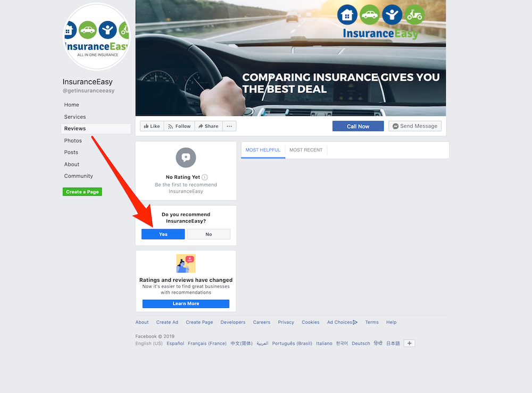
Task: Click the Ad Choices triangle icon
Action: click(x=355, y=322)
